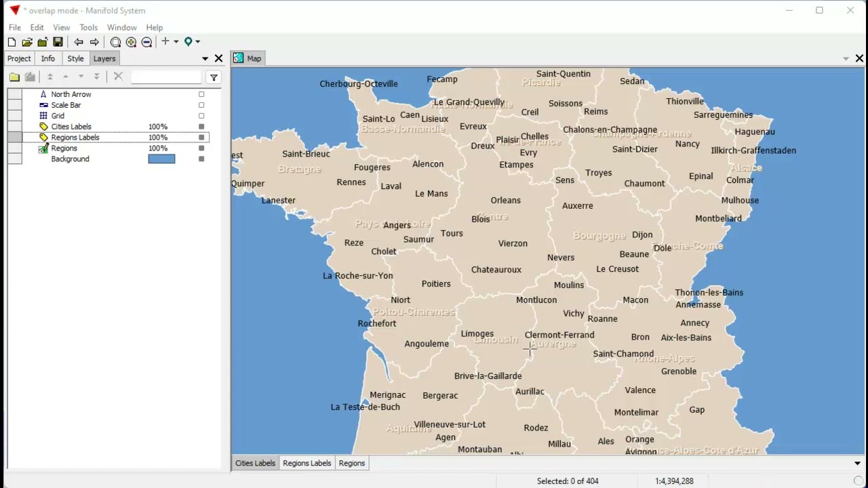
Task: Click the Regions drawing layer icon
Action: click(43, 148)
